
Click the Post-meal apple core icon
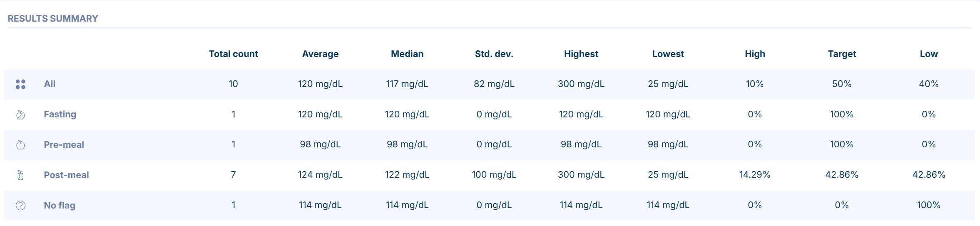20,175
